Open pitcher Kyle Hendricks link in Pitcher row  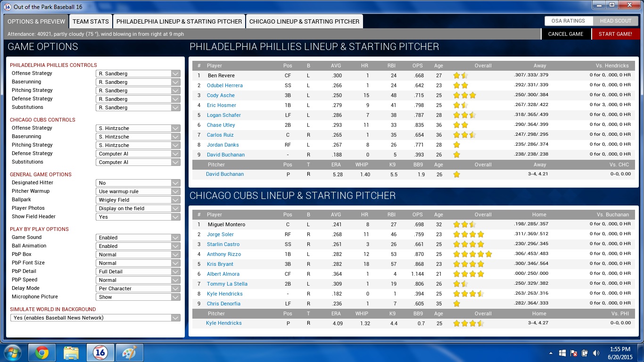click(224, 323)
